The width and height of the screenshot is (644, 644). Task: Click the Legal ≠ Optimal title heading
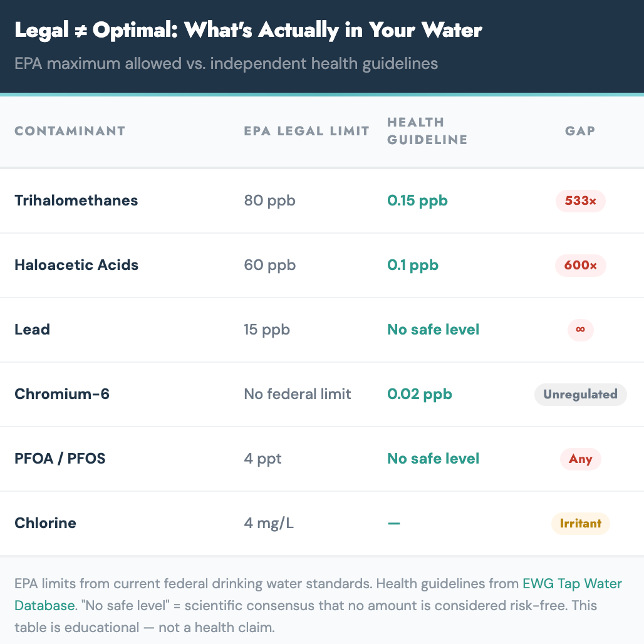click(x=248, y=30)
